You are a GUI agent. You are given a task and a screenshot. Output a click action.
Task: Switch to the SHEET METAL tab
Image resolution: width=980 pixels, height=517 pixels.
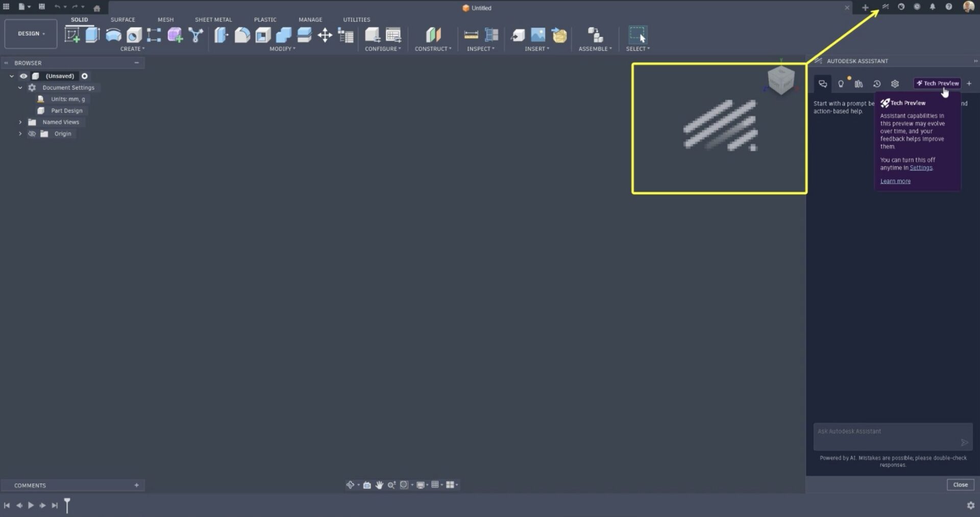(213, 19)
